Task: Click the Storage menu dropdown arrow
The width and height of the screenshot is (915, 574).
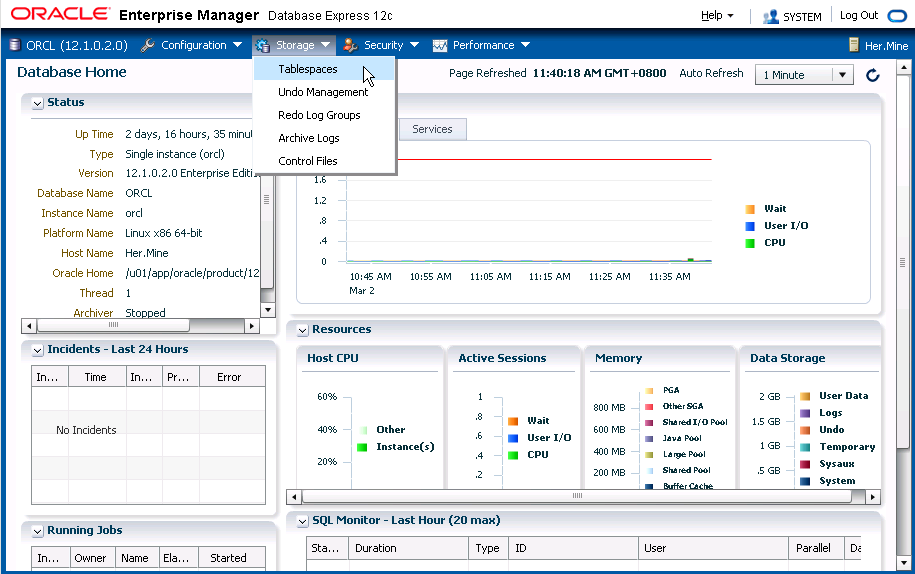Action: (326, 45)
